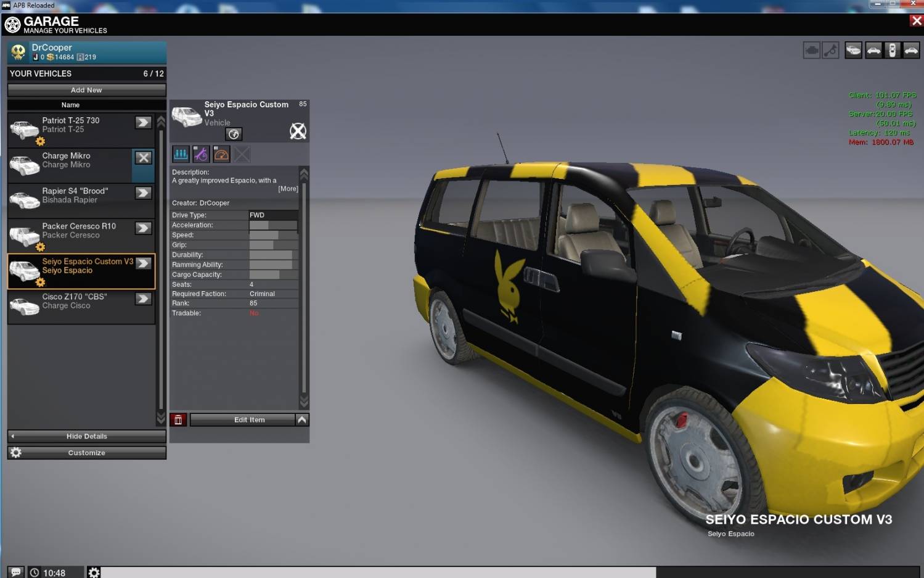Click the Add New vehicle button
Screen dimensions: 924x578
86,90
